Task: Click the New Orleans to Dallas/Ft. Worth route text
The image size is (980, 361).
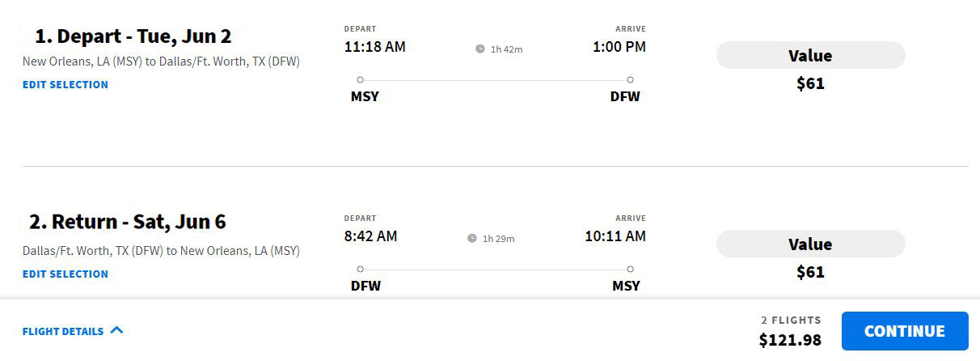Action: [x=161, y=62]
